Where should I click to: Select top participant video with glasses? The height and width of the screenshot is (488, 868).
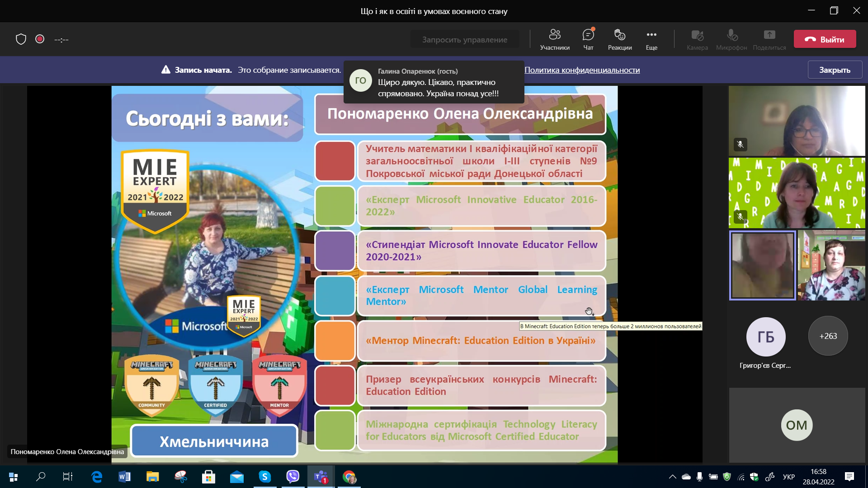(797, 121)
